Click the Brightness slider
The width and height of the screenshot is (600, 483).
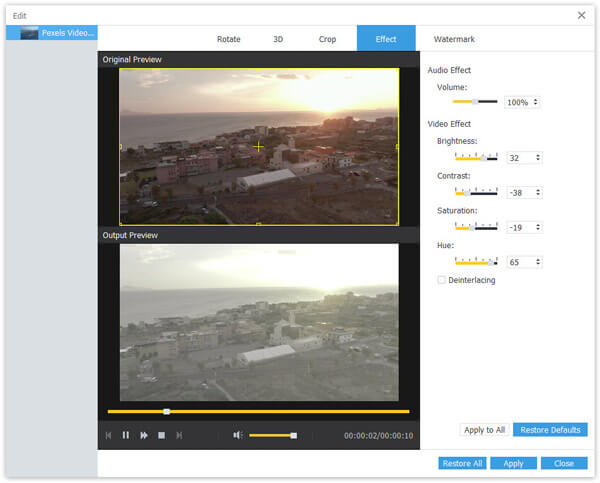pos(476,157)
